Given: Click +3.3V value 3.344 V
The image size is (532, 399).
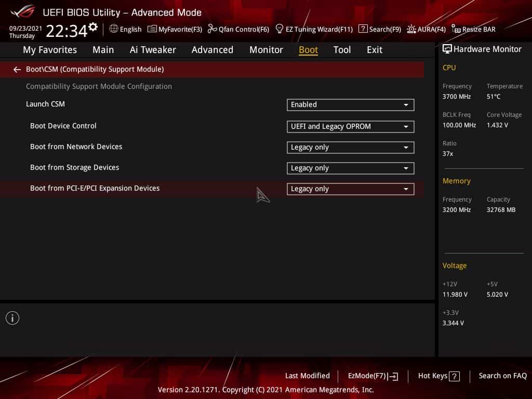Looking at the screenshot, I should point(453,323).
